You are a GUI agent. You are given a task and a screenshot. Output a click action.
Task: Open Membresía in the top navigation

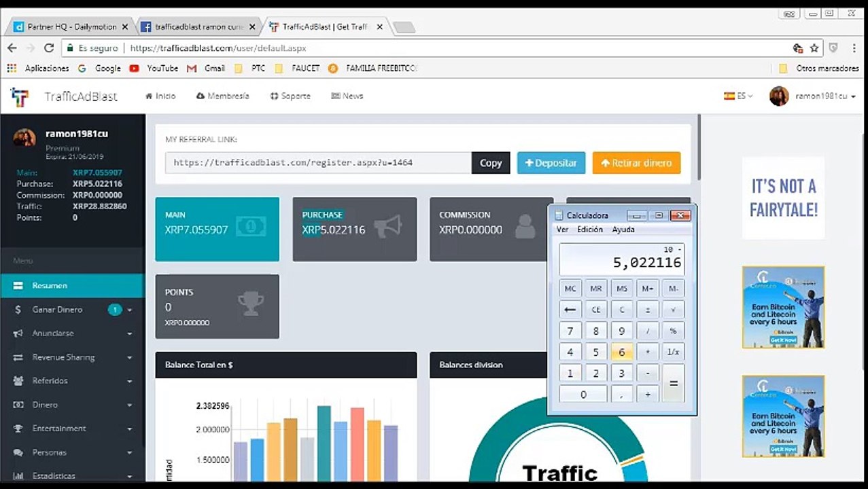pos(223,96)
